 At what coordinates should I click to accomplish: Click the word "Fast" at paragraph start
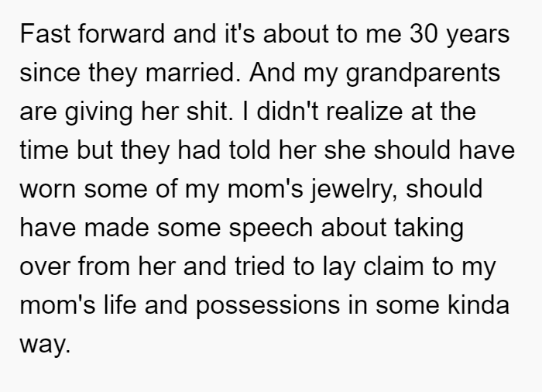pyautogui.click(x=45, y=34)
